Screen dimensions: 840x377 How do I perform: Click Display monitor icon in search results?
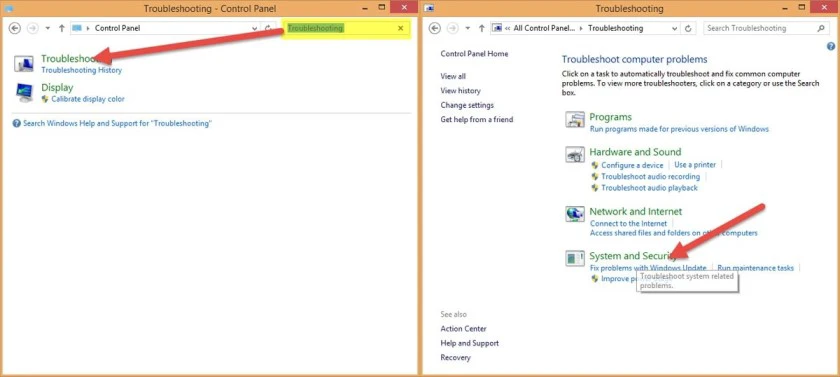pos(24,92)
